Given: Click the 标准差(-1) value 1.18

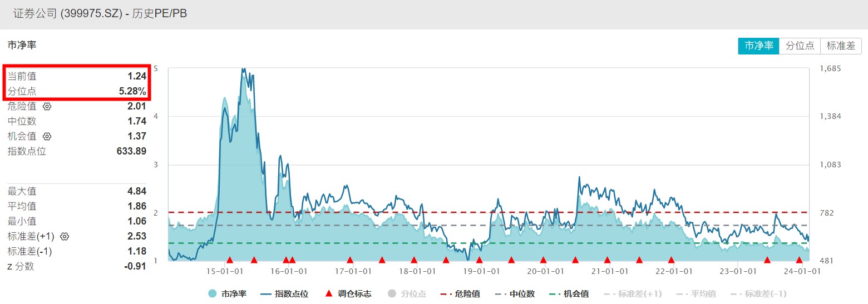Looking at the screenshot, I should pos(137,251).
